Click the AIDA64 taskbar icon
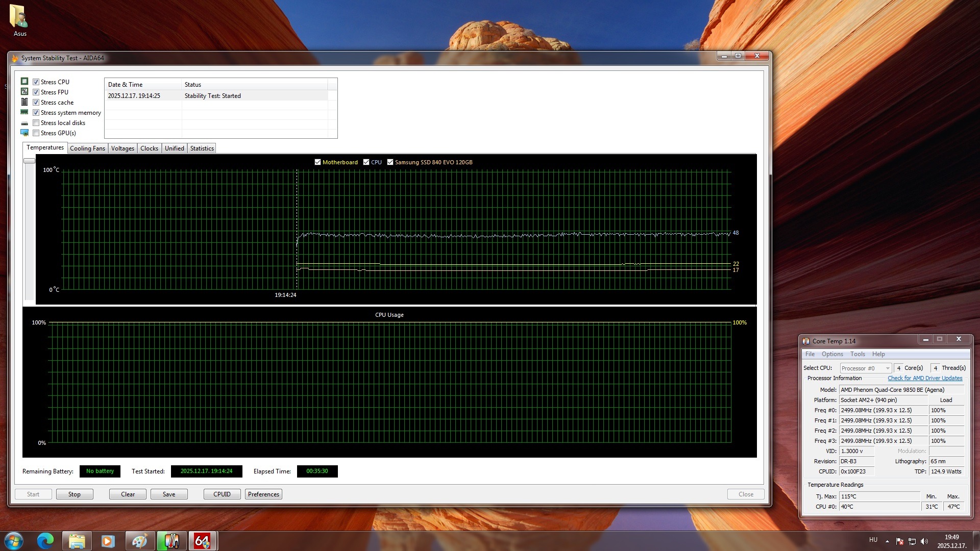The image size is (980, 551). [202, 541]
